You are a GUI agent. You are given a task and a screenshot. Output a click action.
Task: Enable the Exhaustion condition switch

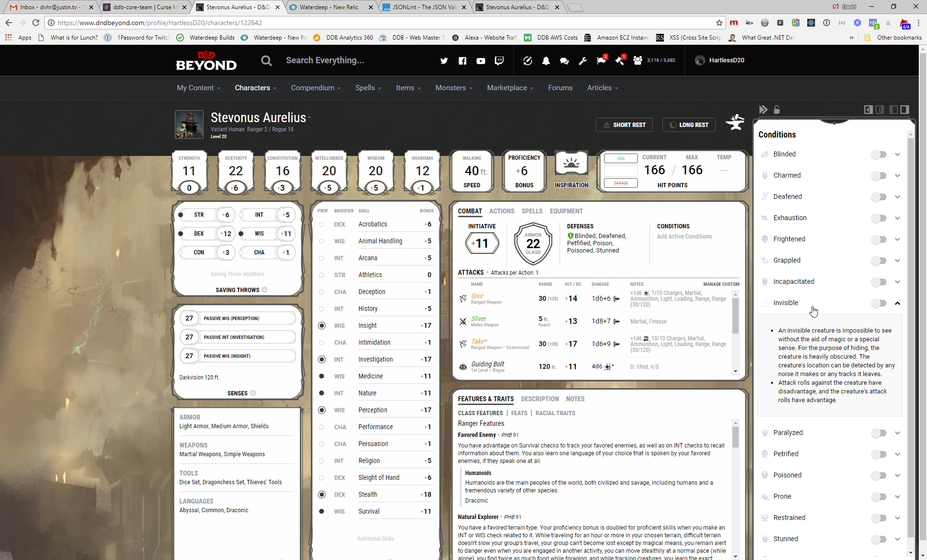(879, 218)
